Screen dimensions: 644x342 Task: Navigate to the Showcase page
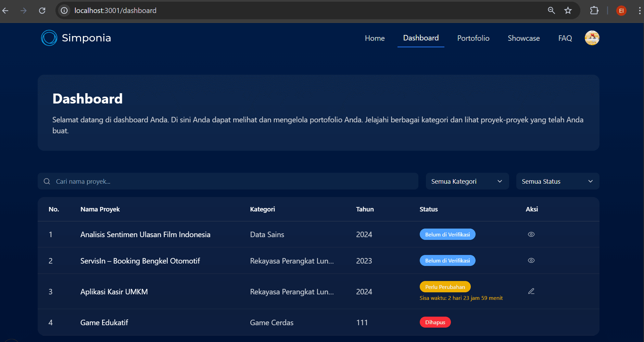(x=524, y=38)
